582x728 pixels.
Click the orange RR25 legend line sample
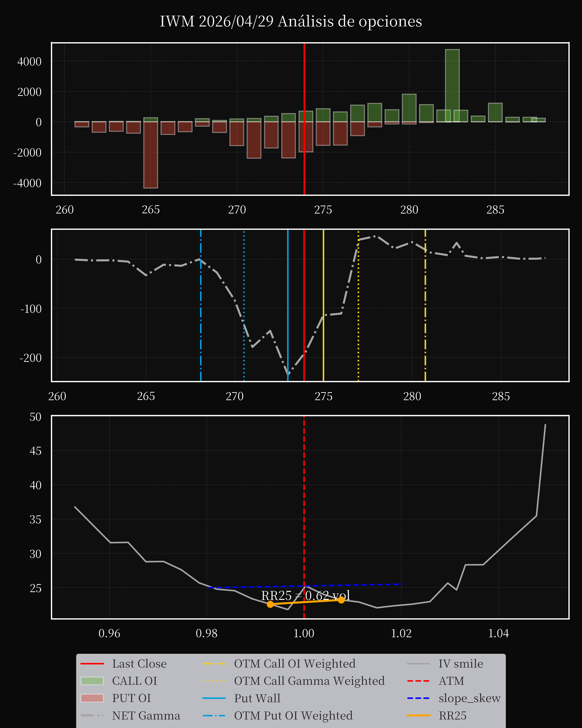tap(418, 716)
